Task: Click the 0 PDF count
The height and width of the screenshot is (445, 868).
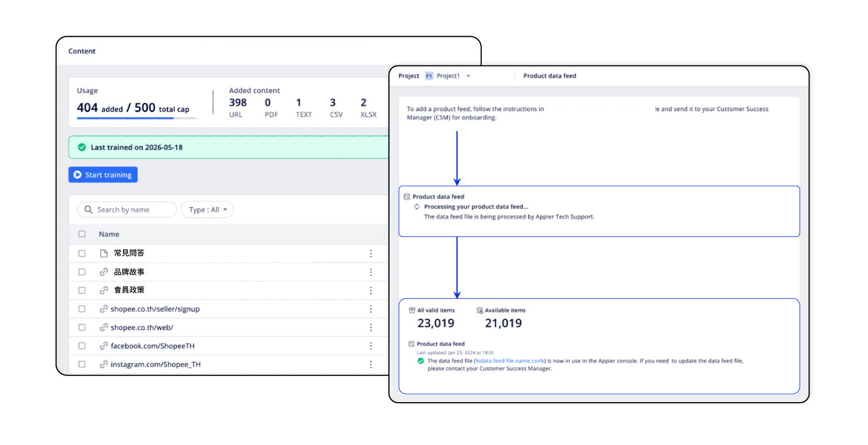Action: point(268,103)
